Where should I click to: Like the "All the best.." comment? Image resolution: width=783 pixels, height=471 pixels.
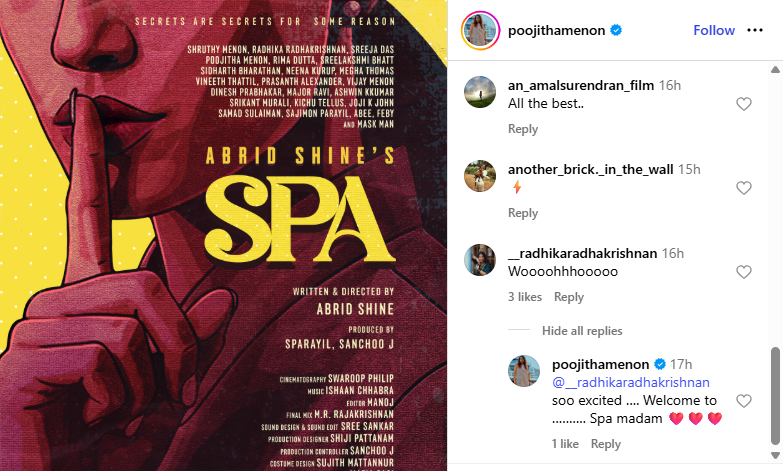click(744, 104)
